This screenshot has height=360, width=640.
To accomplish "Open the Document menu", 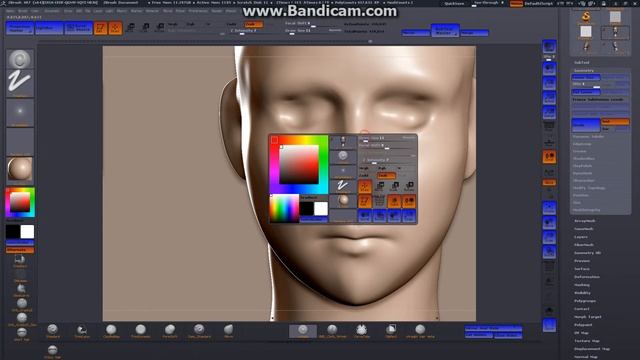I will coord(52,11).
